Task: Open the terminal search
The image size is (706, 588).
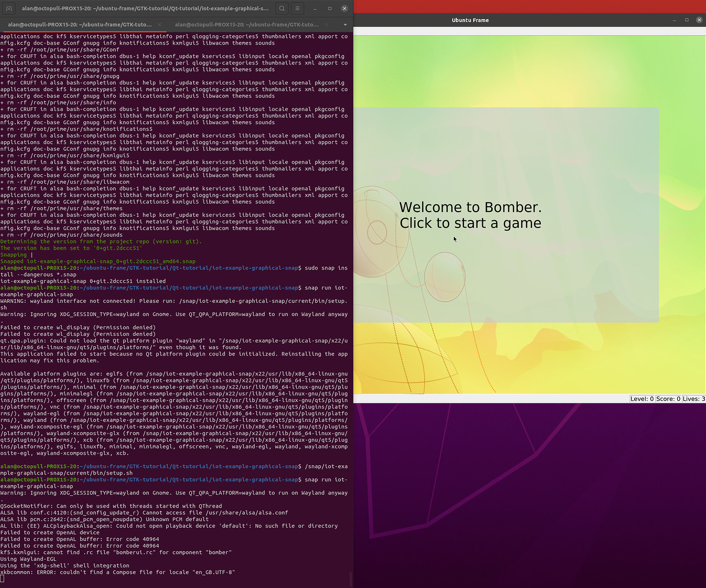Action: pyautogui.click(x=281, y=8)
